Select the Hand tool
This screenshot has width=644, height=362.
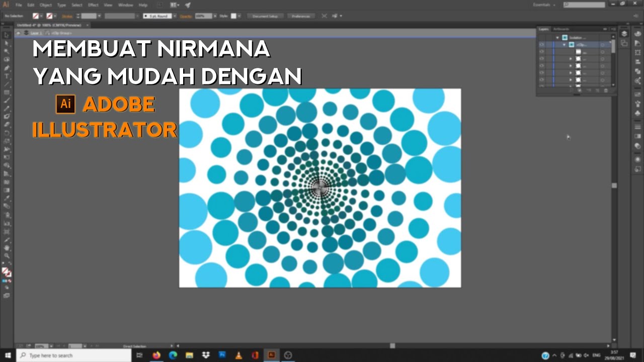tap(7, 247)
